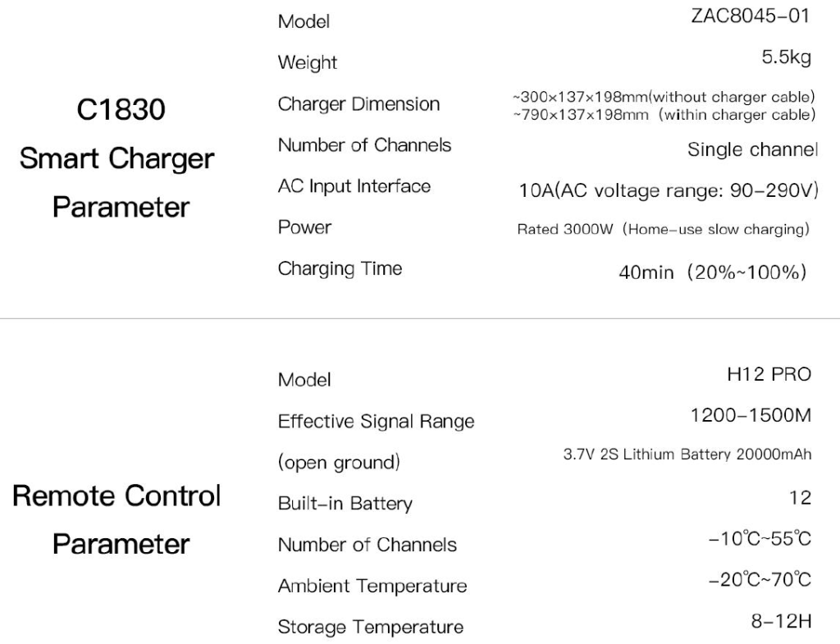Click the AC Input Interface label
The width and height of the screenshot is (840, 644).
click(354, 186)
